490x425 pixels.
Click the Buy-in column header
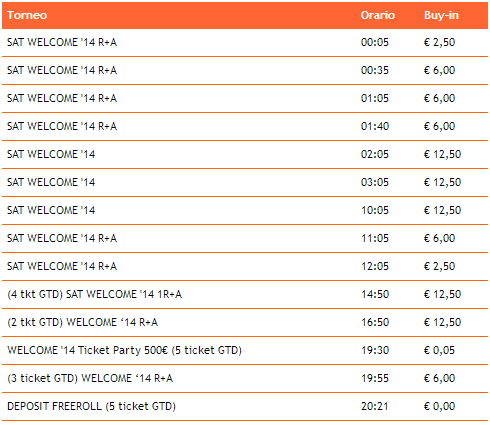click(x=441, y=15)
